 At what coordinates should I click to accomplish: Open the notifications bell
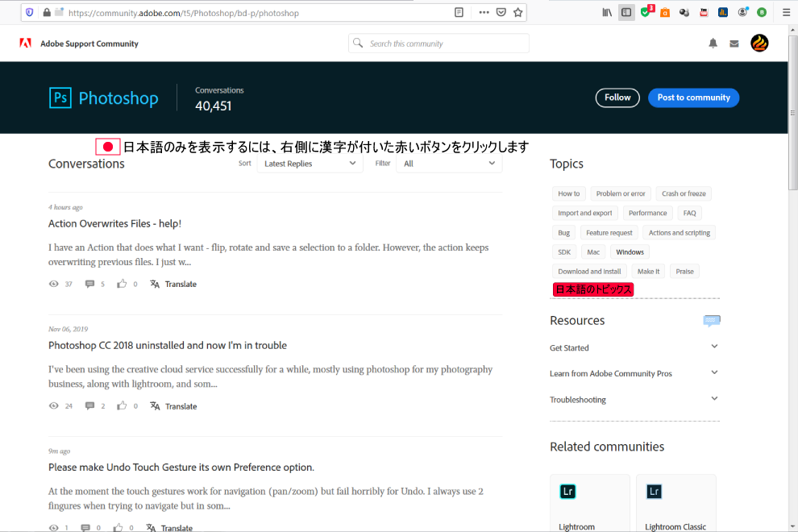(713, 44)
